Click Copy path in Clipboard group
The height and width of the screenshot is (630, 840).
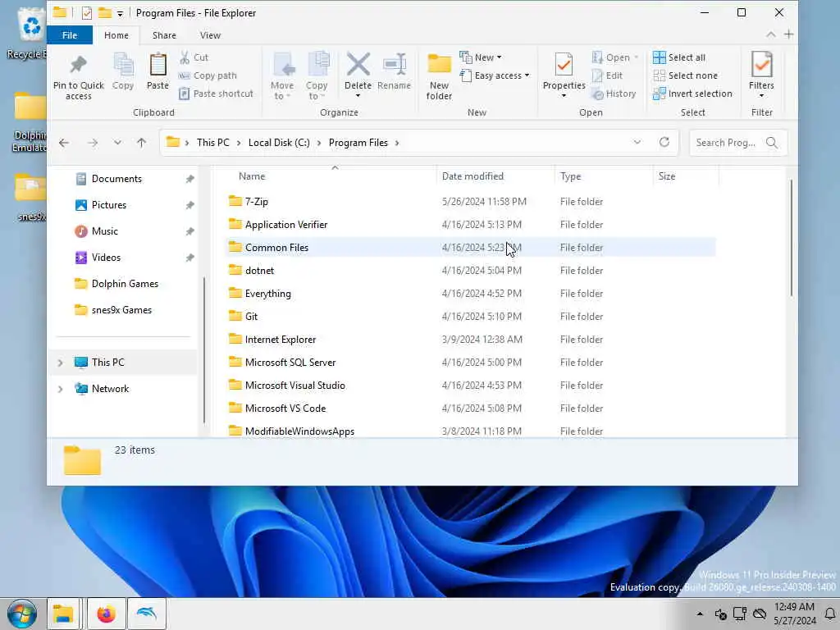click(208, 75)
